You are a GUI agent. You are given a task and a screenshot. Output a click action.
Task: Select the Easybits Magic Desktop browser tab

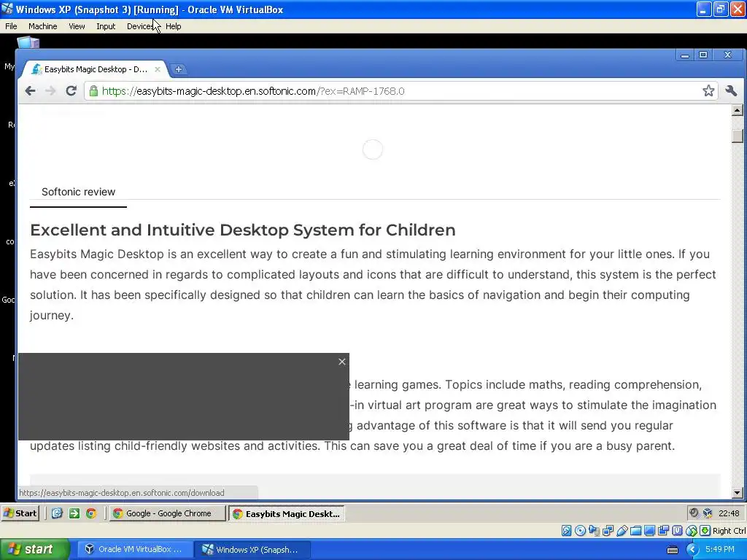point(96,69)
